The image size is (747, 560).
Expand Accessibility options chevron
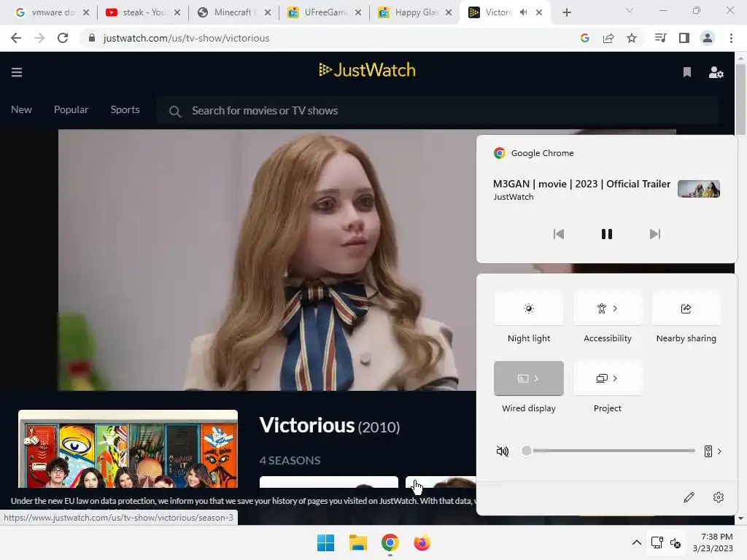(615, 308)
